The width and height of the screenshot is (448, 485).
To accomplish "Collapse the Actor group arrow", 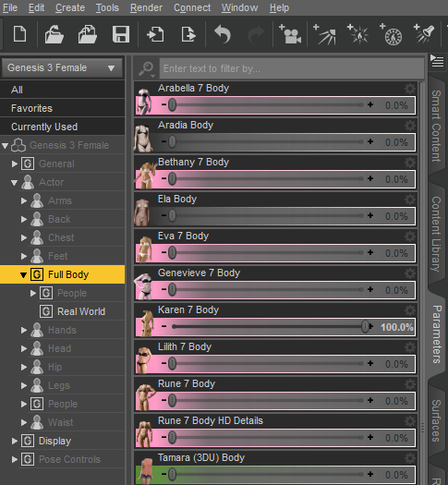I will [x=14, y=183].
